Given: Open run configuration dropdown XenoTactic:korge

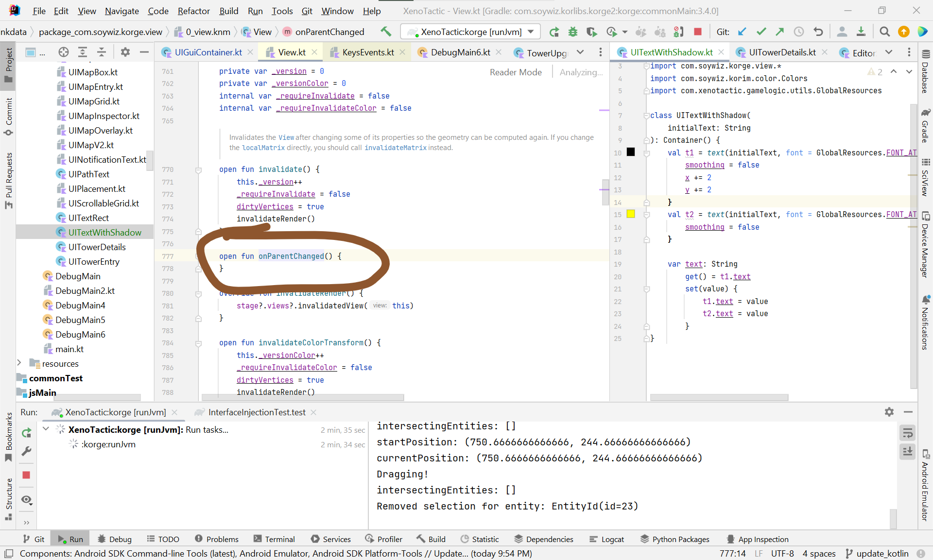Looking at the screenshot, I should (x=470, y=32).
